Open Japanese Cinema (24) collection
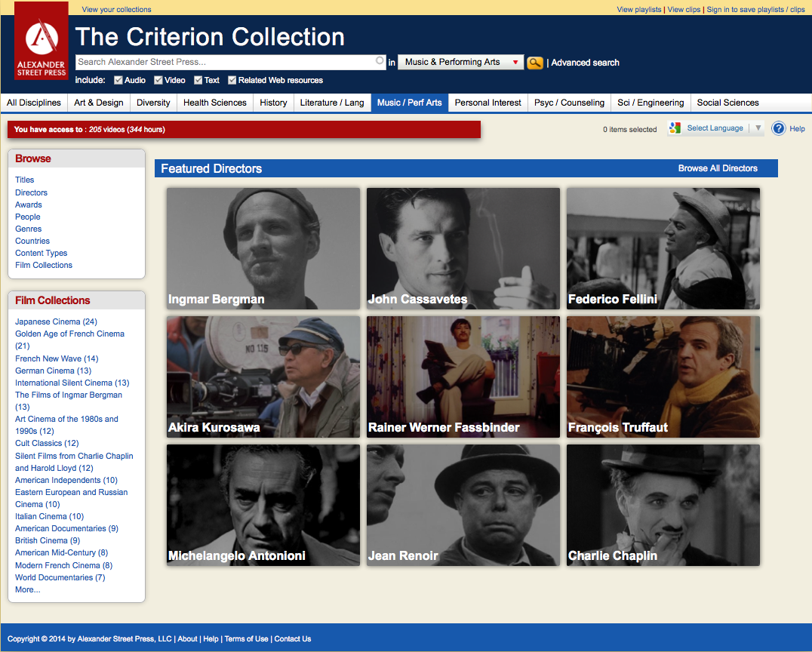 pos(56,321)
